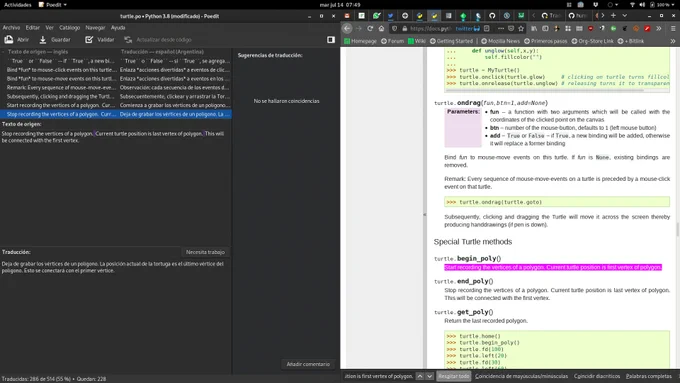Click the Añadir comentario button
The height and width of the screenshot is (383, 680).
point(308,364)
